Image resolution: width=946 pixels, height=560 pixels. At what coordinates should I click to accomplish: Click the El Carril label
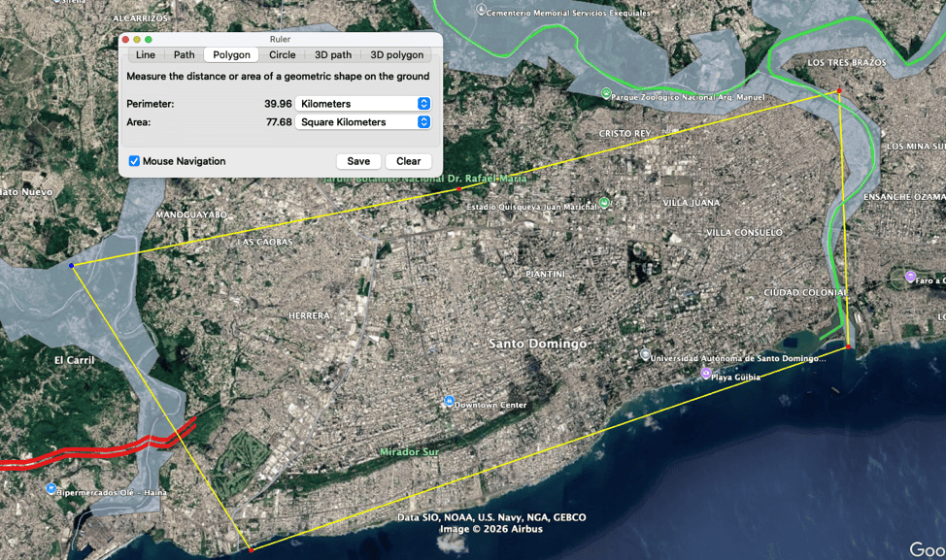point(74,360)
